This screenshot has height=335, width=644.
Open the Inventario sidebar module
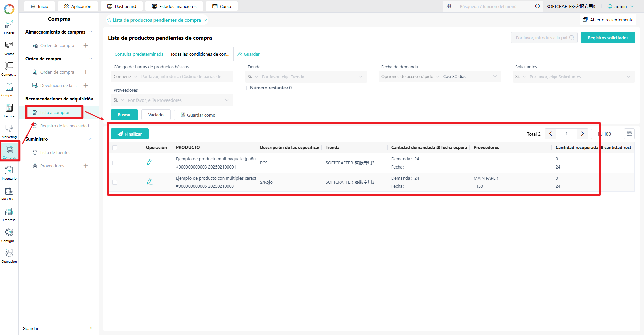click(9, 173)
